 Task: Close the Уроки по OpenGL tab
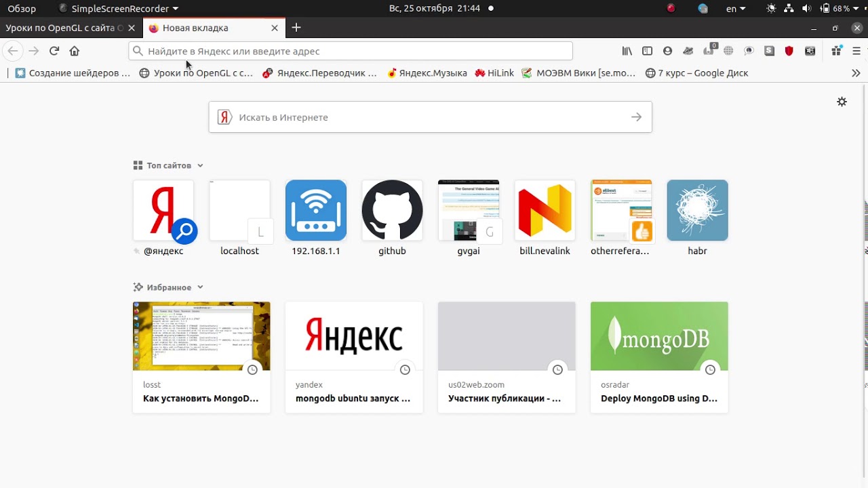(132, 28)
